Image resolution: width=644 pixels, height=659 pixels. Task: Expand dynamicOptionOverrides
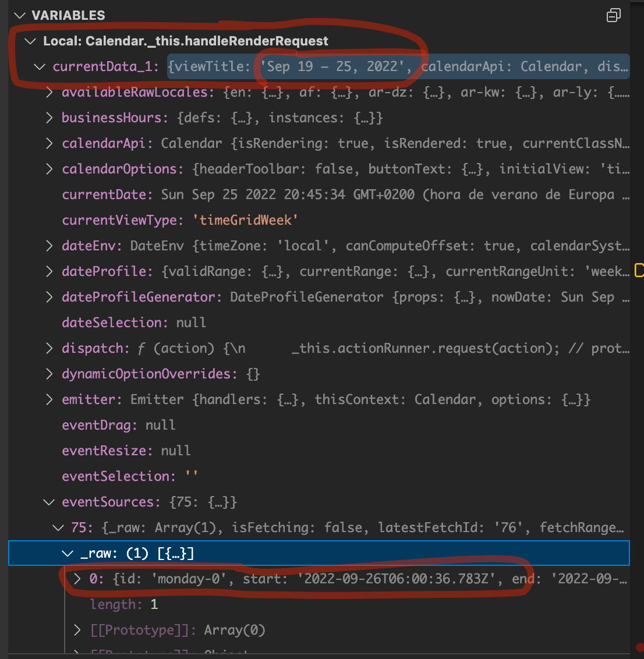pyautogui.click(x=49, y=374)
